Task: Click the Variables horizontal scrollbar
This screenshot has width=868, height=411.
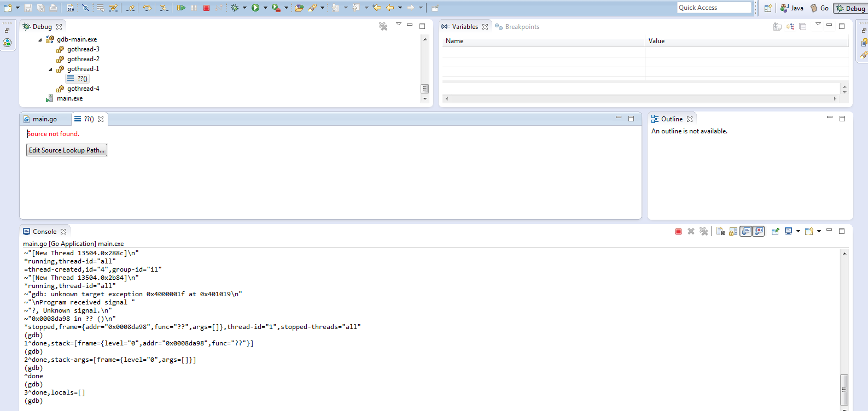Action: tap(642, 98)
